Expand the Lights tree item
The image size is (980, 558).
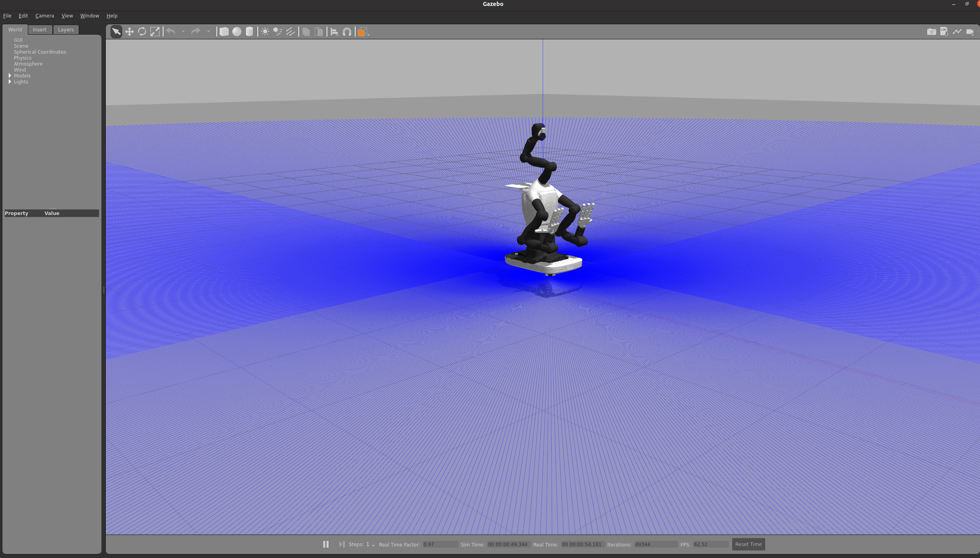click(10, 81)
